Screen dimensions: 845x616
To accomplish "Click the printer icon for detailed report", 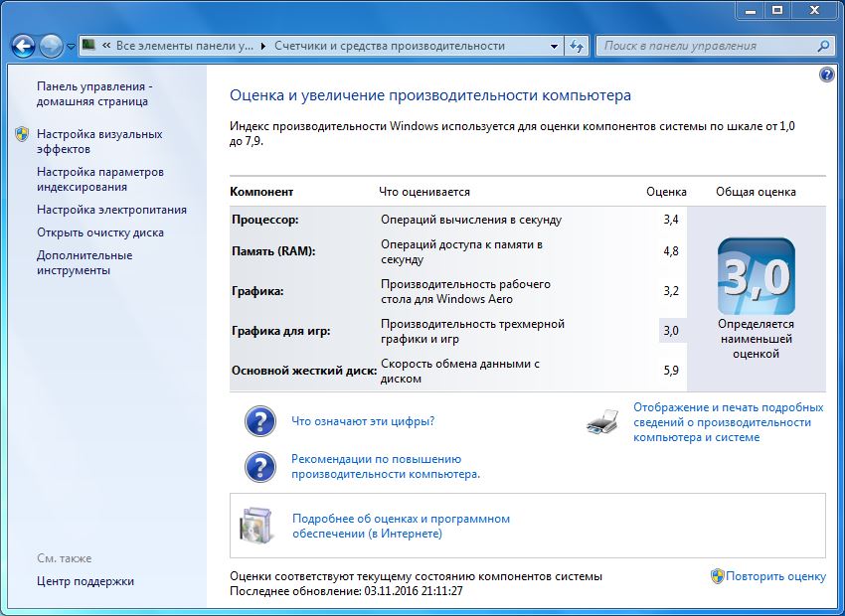I will click(602, 423).
